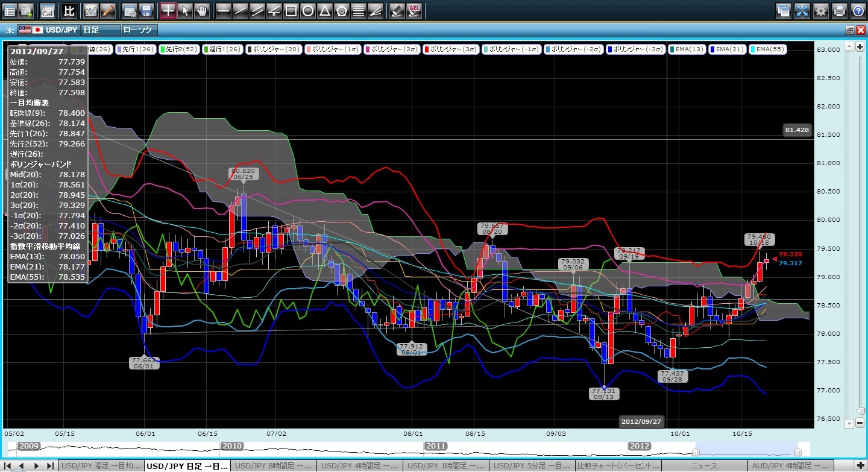Click the add new tab plus button
The image size is (868, 472).
(x=860, y=466)
